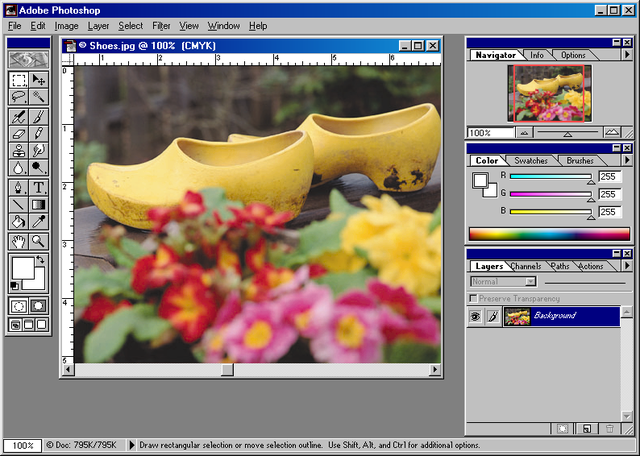Select the Smudge tool

pos(38,151)
